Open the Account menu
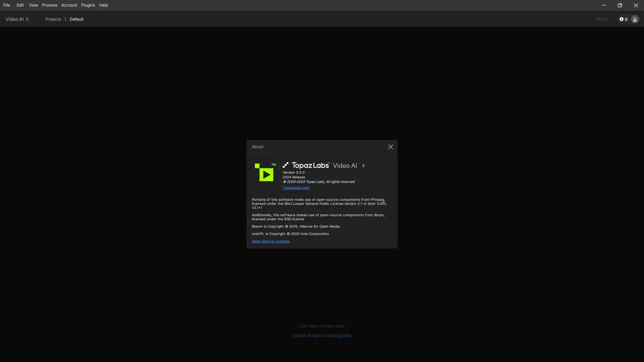Screen dimensions: 644x362 (x=69, y=5)
